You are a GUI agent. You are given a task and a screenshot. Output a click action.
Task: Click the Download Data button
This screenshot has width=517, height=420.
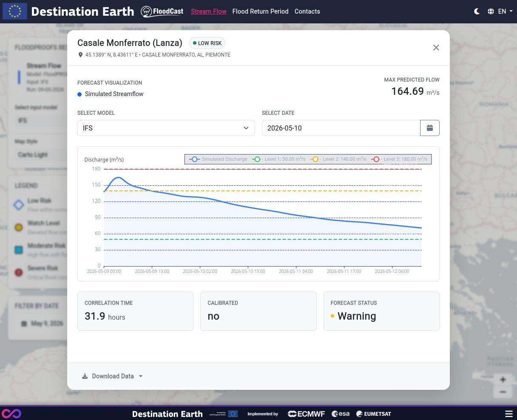click(x=112, y=376)
